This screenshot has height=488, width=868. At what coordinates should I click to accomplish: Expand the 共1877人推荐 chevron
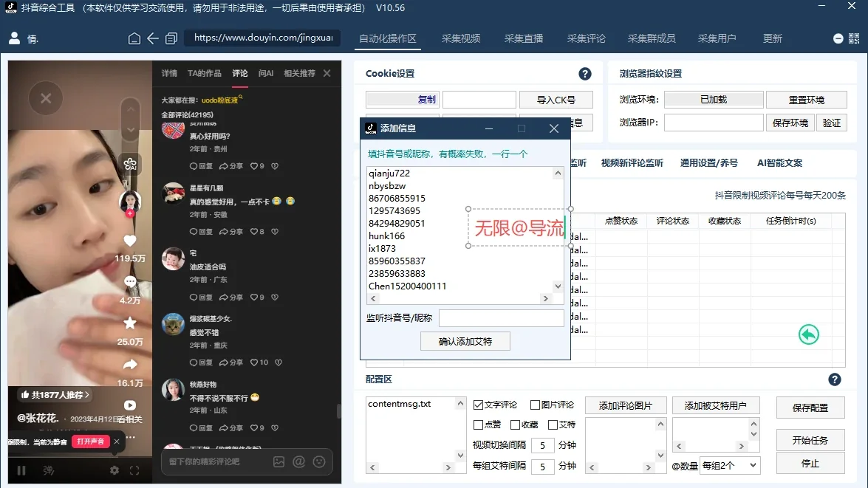[x=87, y=394]
